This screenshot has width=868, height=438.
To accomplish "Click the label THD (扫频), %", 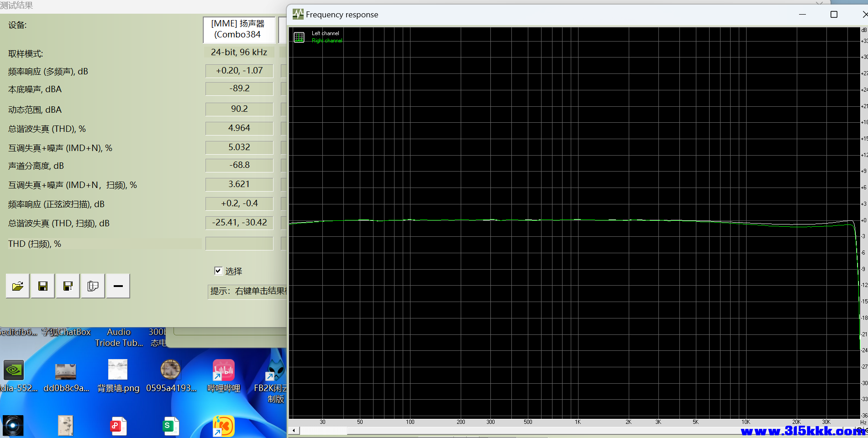I will coord(35,244).
